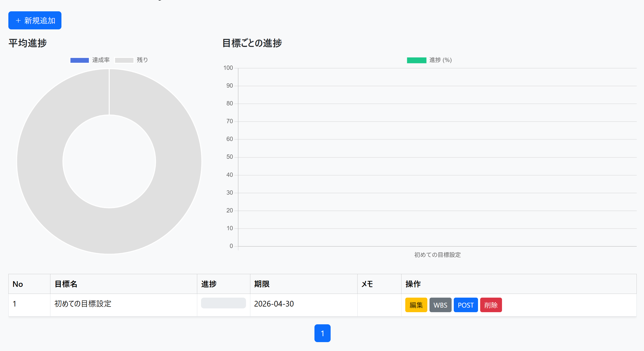Viewport: 644px width, 351px height.
Task: Toggle the 残り legend entry
Action: pos(141,60)
